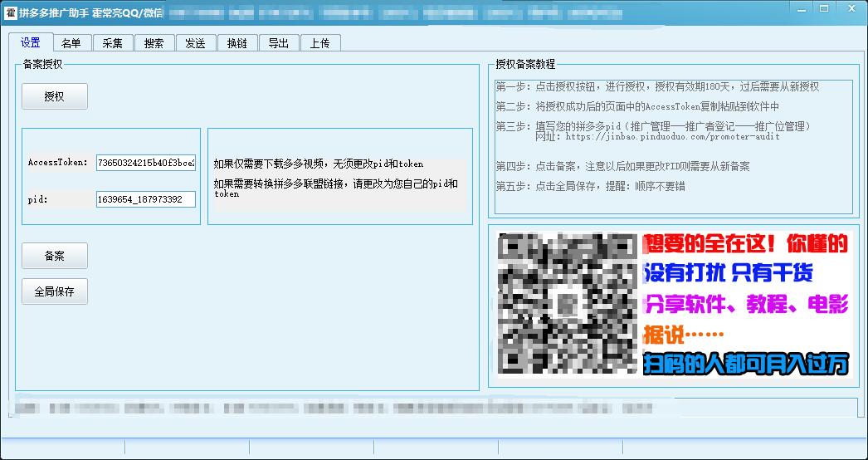
Task: Click the 第五步 全局保存 instruction line
Action: pos(591,186)
